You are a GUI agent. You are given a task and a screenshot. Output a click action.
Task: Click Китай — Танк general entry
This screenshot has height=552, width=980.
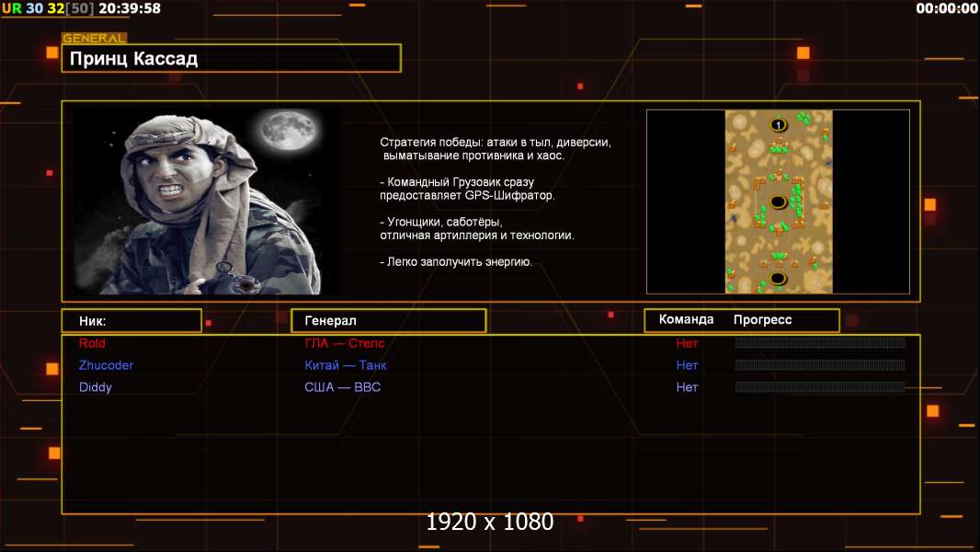pos(346,365)
